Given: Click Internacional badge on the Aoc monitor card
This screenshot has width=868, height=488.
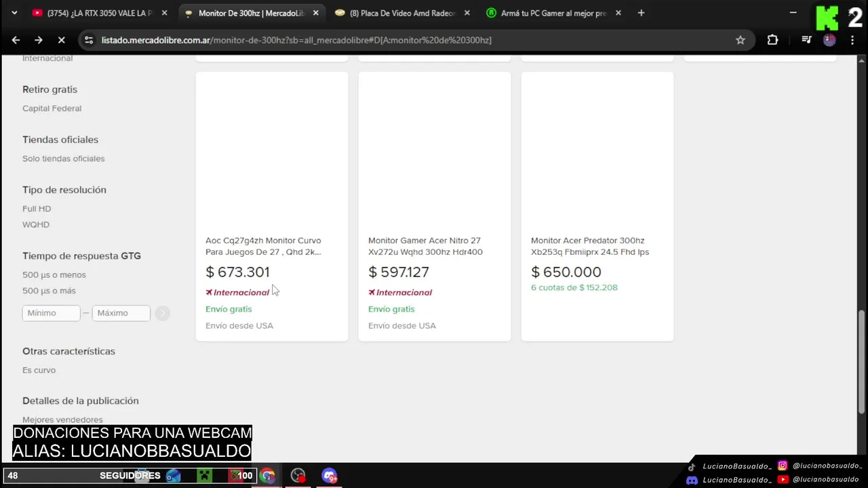Looking at the screenshot, I should [237, 293].
